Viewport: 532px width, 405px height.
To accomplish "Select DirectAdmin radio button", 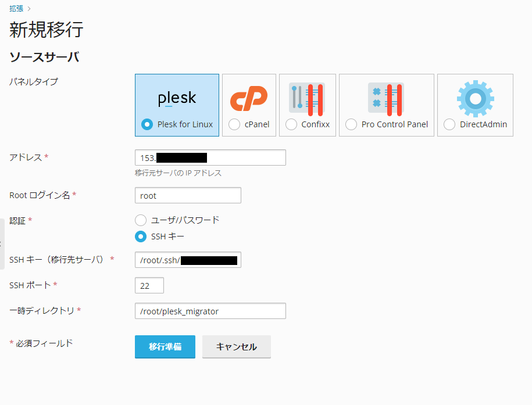I will click(449, 124).
